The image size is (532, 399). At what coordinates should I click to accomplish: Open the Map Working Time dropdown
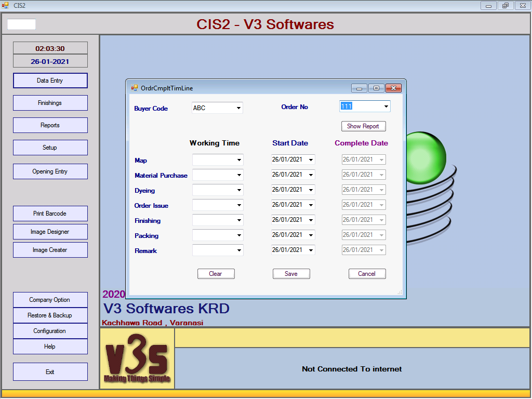point(239,160)
